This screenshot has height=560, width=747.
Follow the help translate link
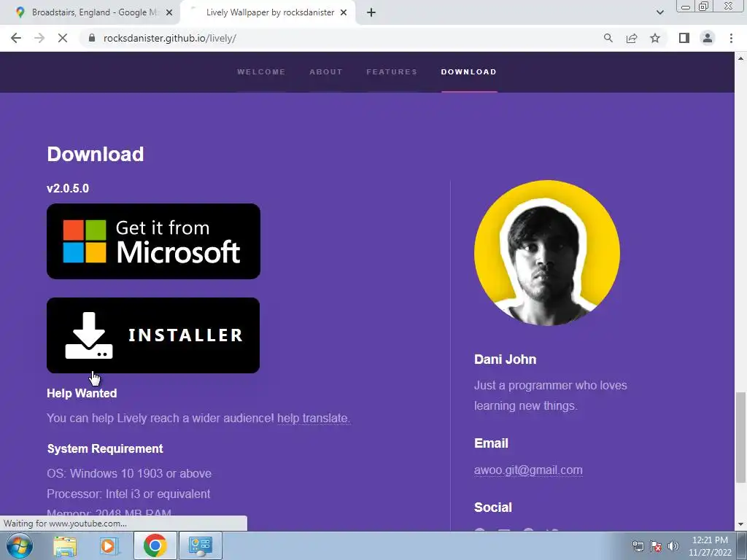point(312,418)
